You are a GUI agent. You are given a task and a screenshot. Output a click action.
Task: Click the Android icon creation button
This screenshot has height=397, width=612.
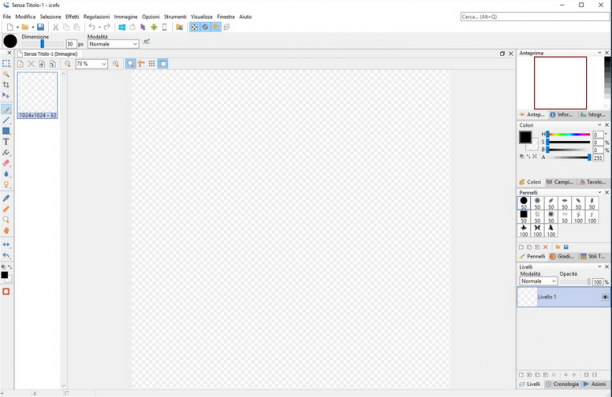coord(154,27)
